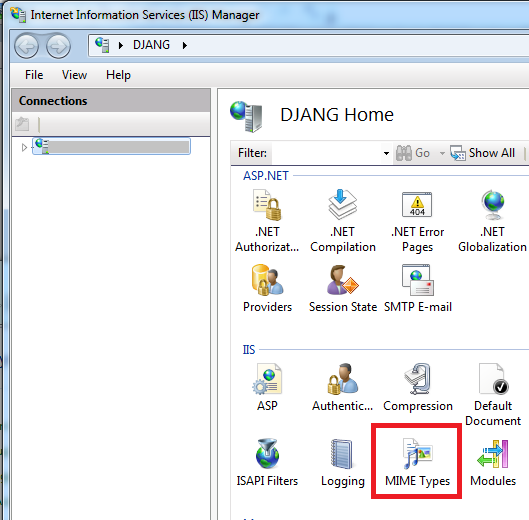Open the Providers feature
The height and width of the screenshot is (520, 529).
pyautogui.click(x=267, y=289)
